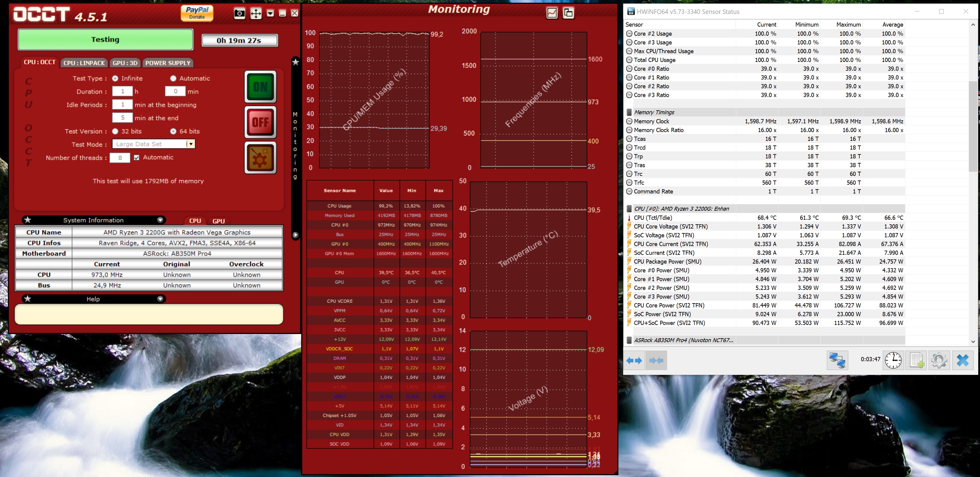Click the Motherboard value ASRock: AB350M Pro4
The height and width of the screenshot is (477, 980).
coord(177,254)
